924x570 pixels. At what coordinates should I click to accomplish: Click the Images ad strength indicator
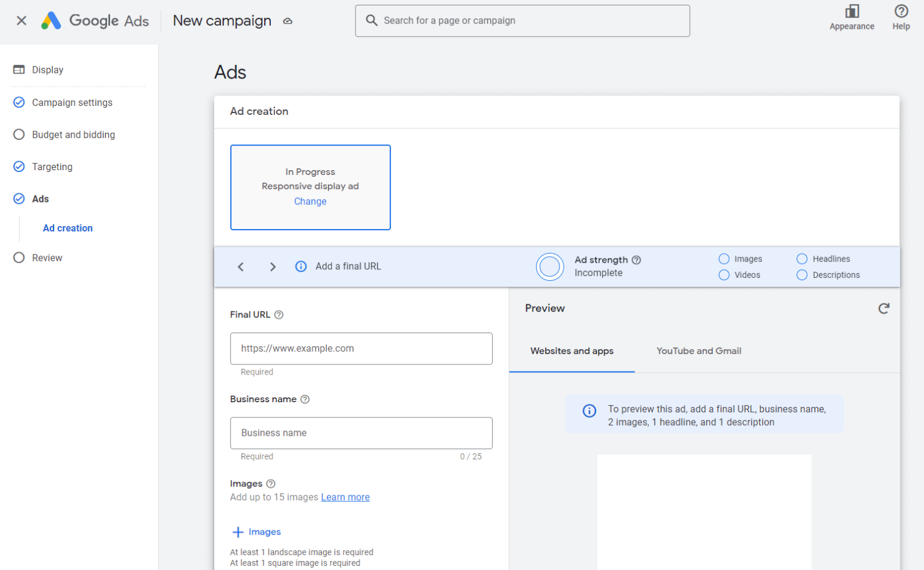(724, 259)
